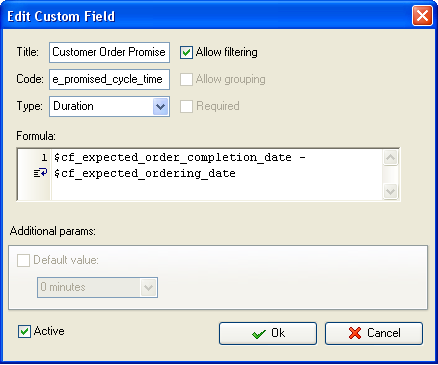
Task: Expand the 0 minutes dropdown
Action: (148, 287)
